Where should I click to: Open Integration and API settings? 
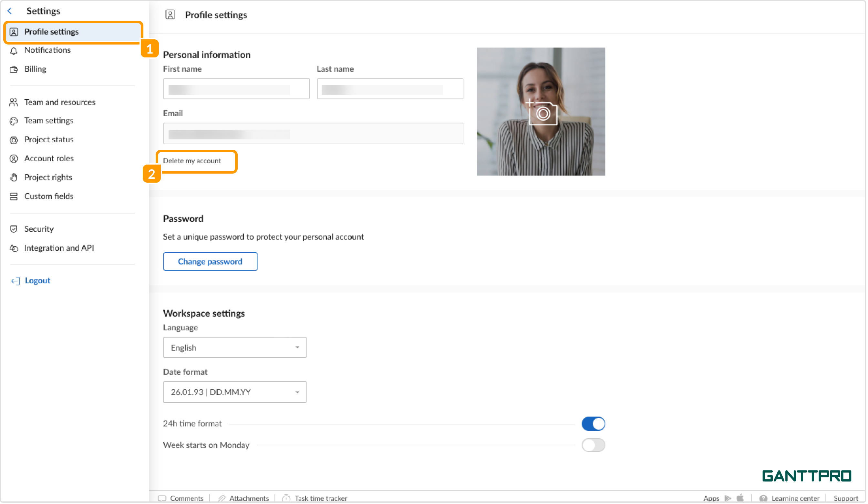click(59, 248)
